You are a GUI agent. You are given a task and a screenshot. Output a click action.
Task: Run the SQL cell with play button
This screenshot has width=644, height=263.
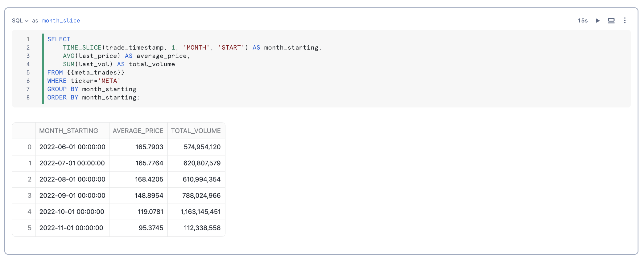(x=597, y=21)
